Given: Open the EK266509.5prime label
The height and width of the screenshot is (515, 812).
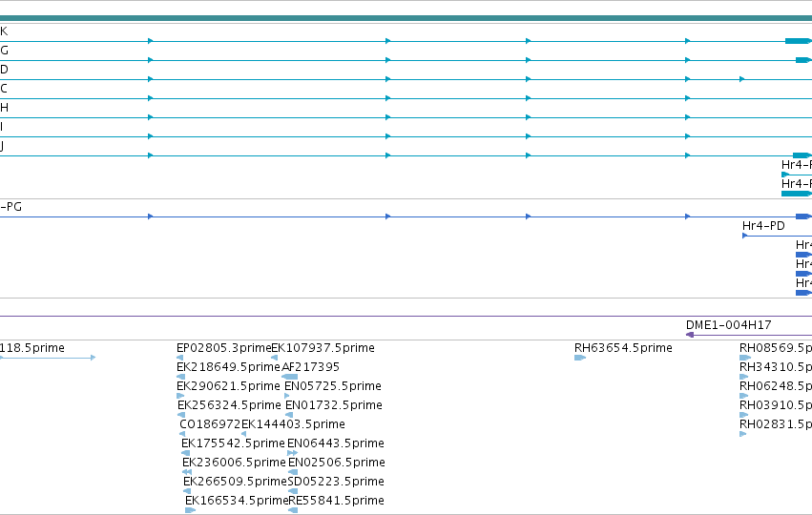Looking at the screenshot, I should point(235,482).
